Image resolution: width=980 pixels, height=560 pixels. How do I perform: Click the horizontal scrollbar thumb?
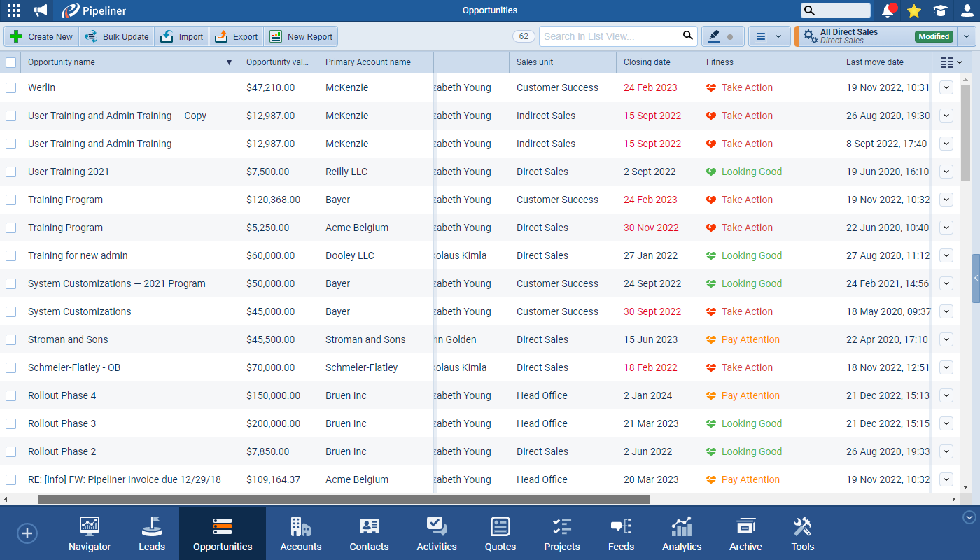(x=344, y=500)
